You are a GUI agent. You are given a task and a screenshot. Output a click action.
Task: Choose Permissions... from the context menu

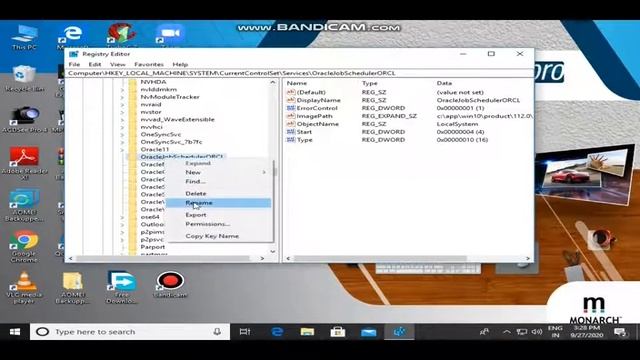click(219, 224)
